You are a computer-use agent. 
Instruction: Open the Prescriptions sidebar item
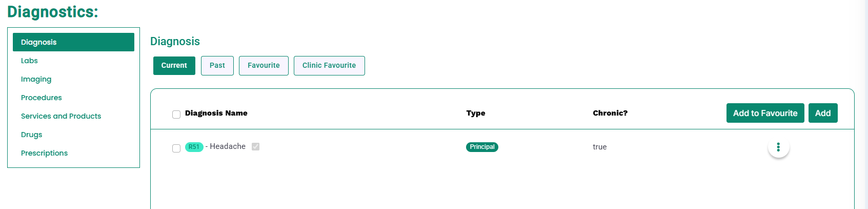click(x=44, y=153)
